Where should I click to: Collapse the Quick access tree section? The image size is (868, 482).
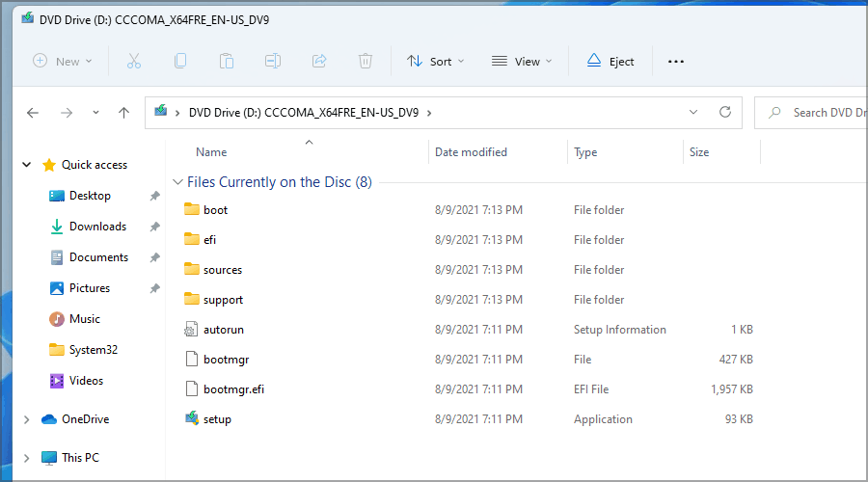27,165
